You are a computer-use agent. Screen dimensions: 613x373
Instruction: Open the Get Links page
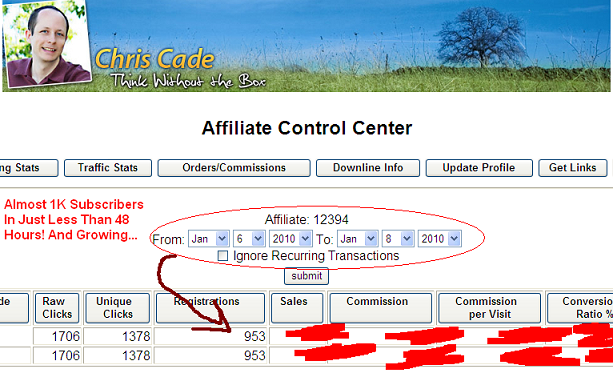573,168
